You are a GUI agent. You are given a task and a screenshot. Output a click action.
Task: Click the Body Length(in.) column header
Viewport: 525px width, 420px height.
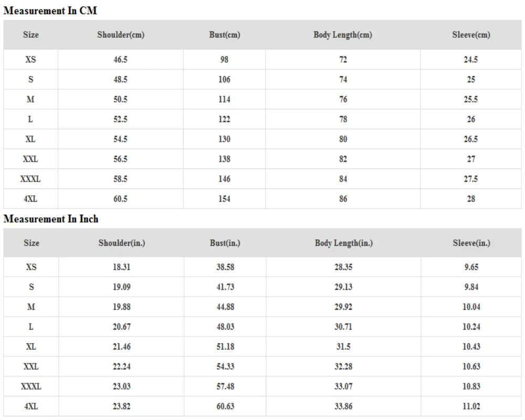(343, 243)
